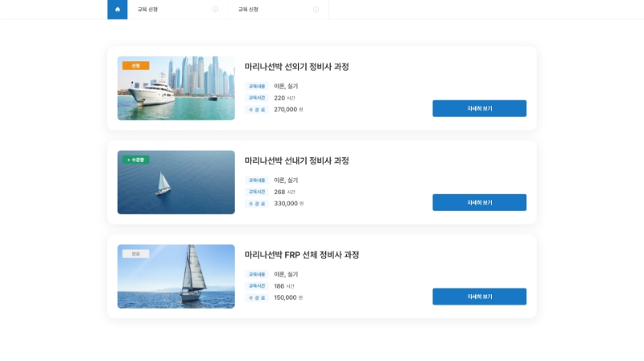This screenshot has width=644, height=361.
Task: Click the second breadcrumb circle arrow icon
Action: pos(316,10)
